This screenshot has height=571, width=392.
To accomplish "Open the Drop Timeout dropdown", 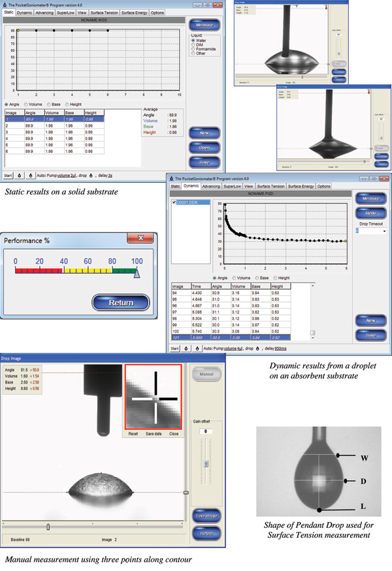I will (x=384, y=231).
